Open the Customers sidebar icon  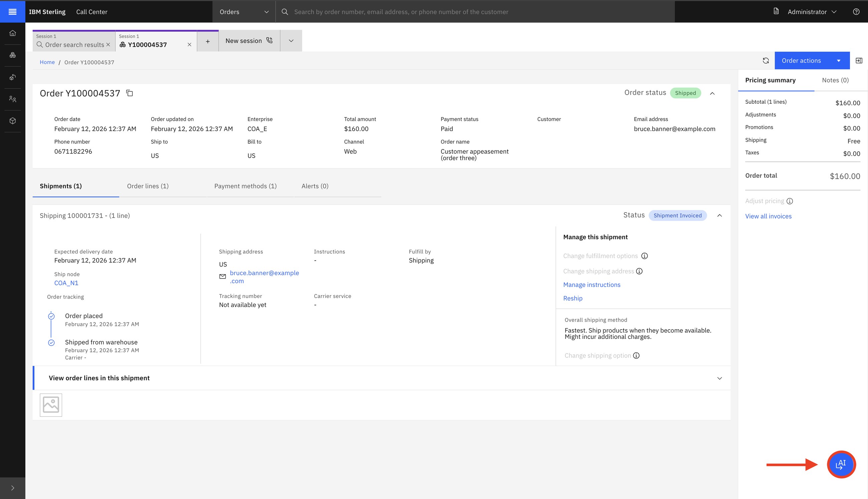coord(13,99)
